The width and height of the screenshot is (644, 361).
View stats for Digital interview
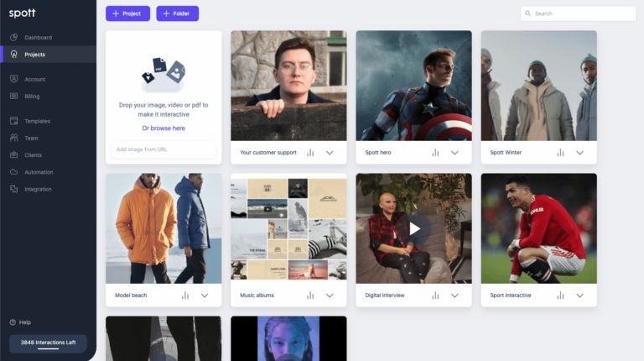coord(435,296)
